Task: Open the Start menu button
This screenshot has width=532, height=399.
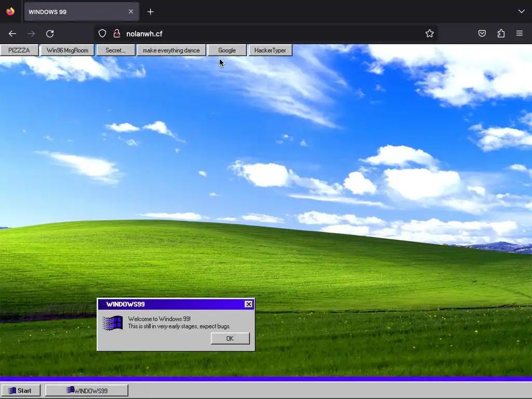Action: click(x=20, y=391)
